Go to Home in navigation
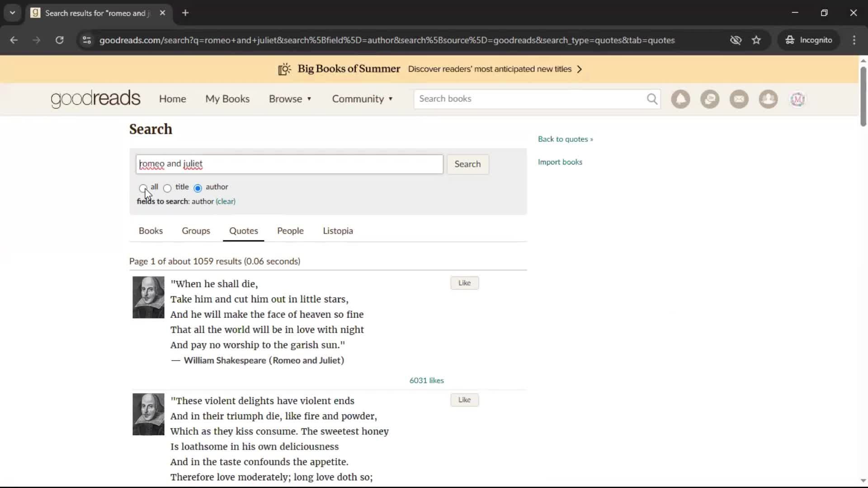Viewport: 868px width, 488px height. [172, 99]
